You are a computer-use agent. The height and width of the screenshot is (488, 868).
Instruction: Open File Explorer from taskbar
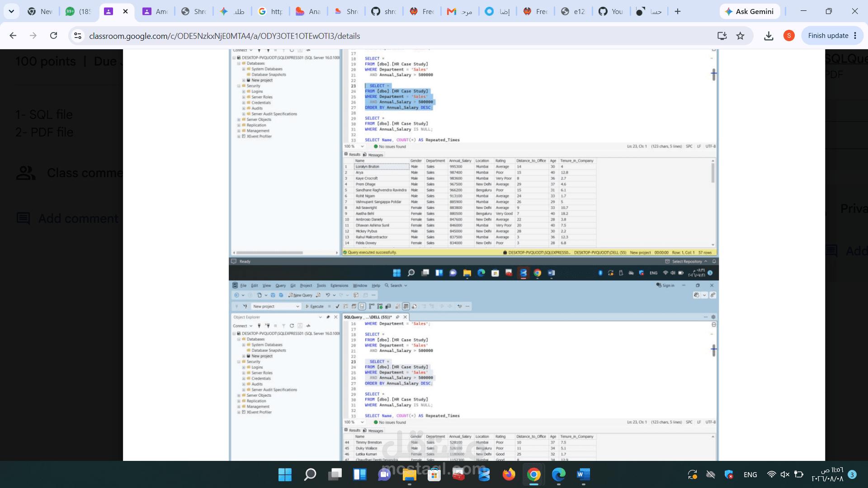coord(409,474)
